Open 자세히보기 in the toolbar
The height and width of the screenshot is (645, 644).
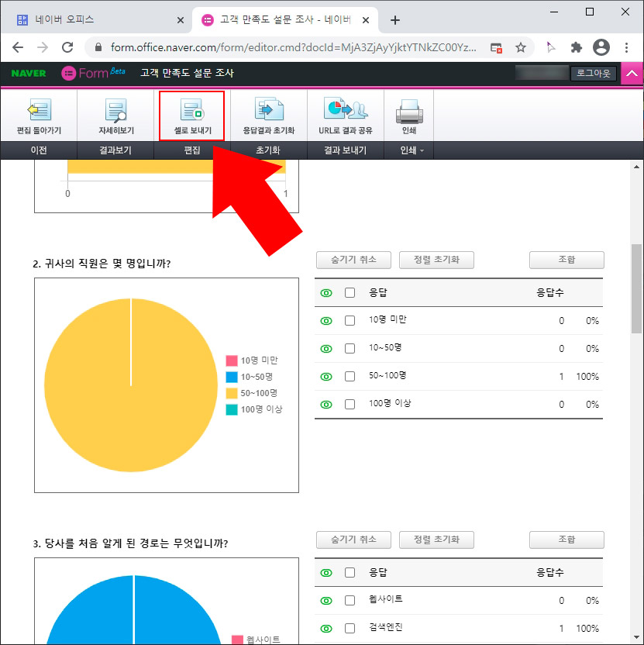click(115, 115)
